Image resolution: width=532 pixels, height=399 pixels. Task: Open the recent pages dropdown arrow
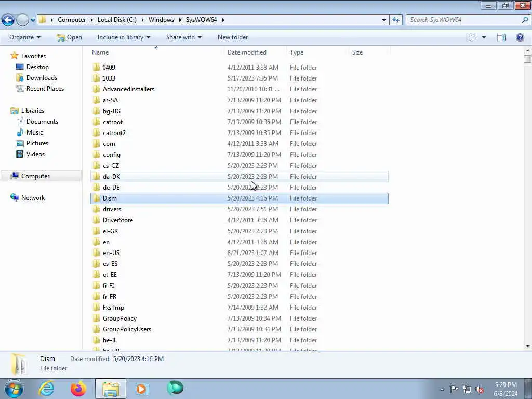pos(33,20)
